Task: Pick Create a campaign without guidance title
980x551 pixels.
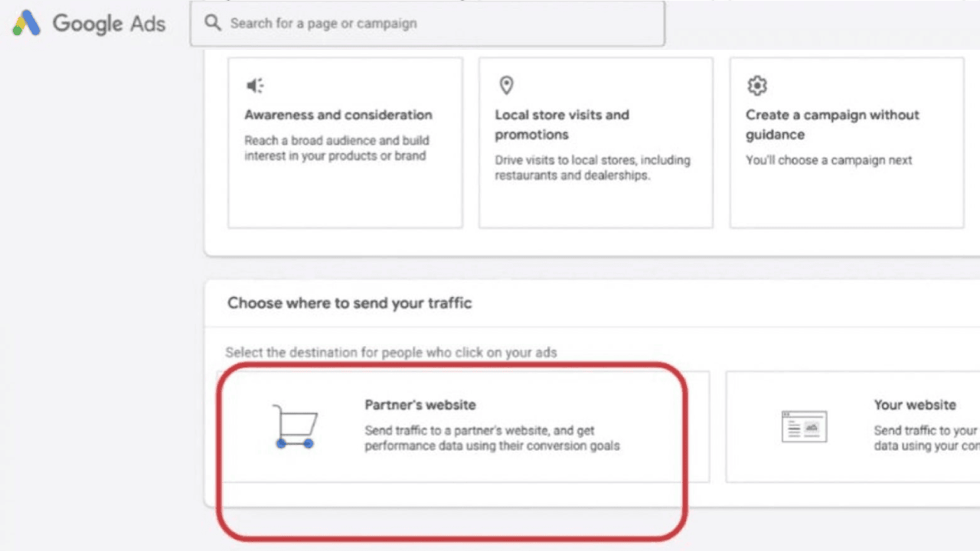Action: 832,125
